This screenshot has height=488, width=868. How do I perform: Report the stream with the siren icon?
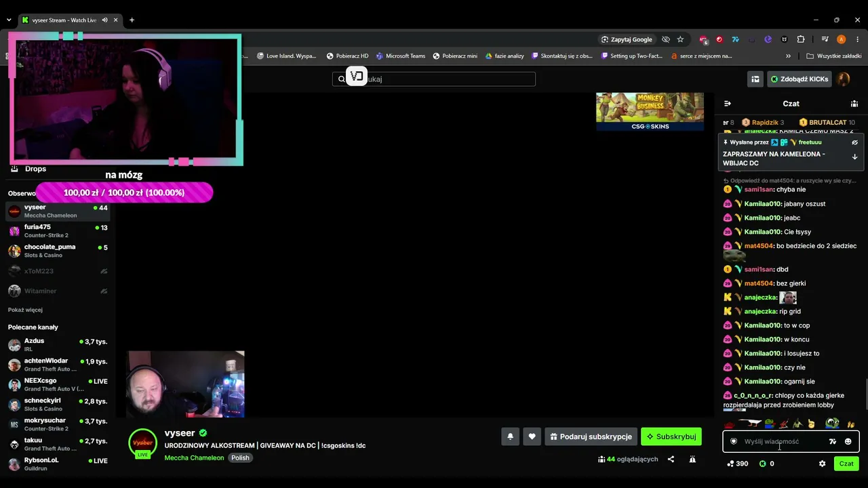click(692, 459)
